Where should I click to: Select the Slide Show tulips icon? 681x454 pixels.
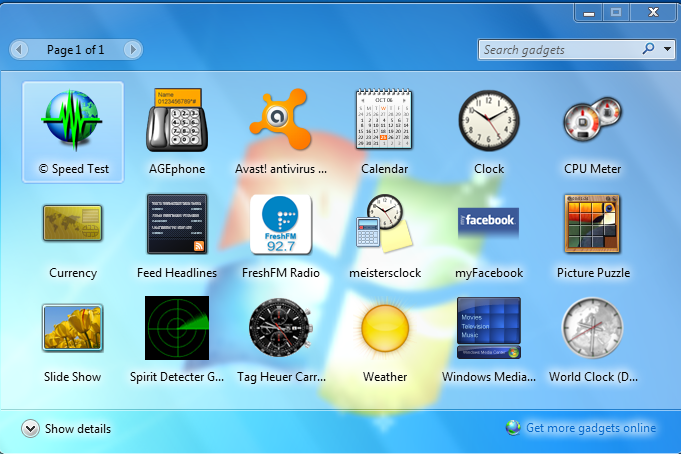pyautogui.click(x=73, y=328)
